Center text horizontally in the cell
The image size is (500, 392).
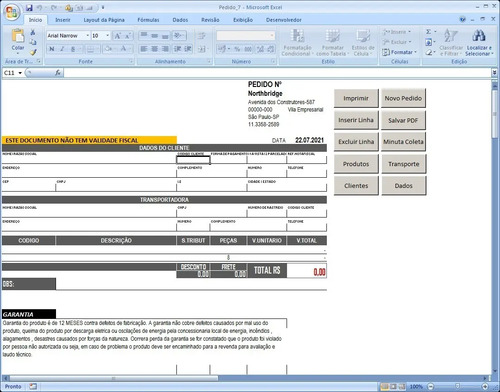pyautogui.click(x=154, y=49)
